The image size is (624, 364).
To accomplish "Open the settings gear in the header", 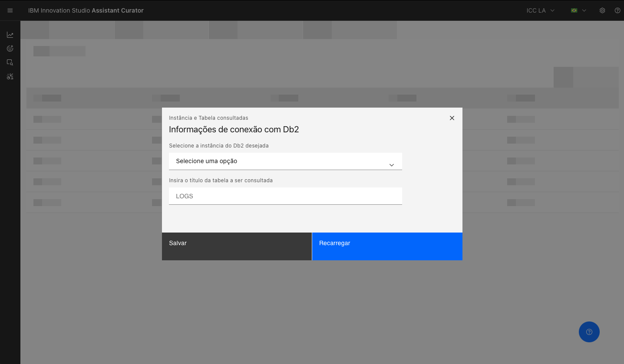I will (x=602, y=10).
